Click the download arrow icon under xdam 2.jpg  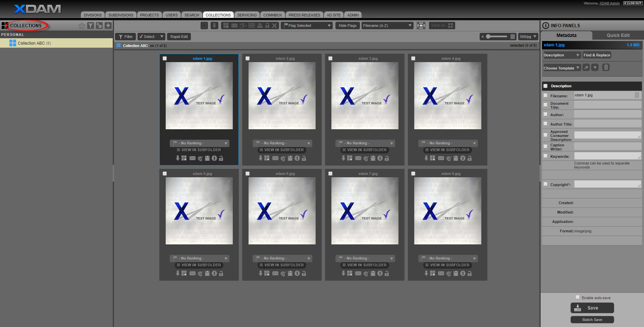[261, 158]
